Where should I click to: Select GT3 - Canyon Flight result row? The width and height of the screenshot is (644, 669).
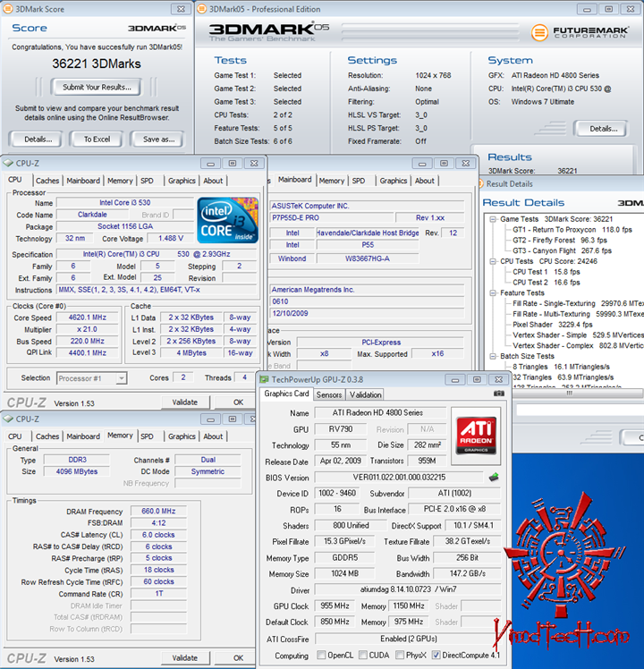(x=562, y=250)
